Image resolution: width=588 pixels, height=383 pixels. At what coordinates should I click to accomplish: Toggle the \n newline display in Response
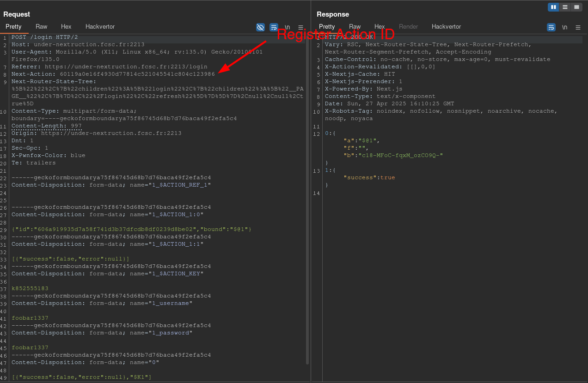pos(564,27)
